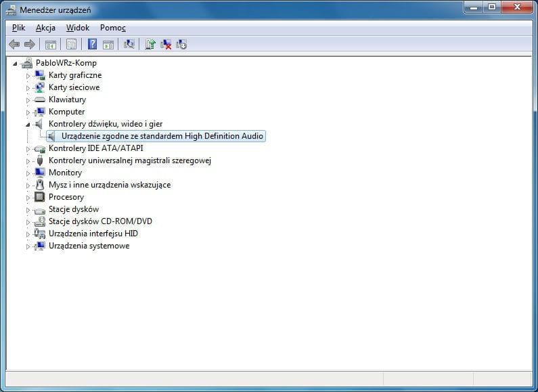Click the mouse icon beside Mysz i inne
Image resolution: width=538 pixels, height=392 pixels.
[40, 185]
